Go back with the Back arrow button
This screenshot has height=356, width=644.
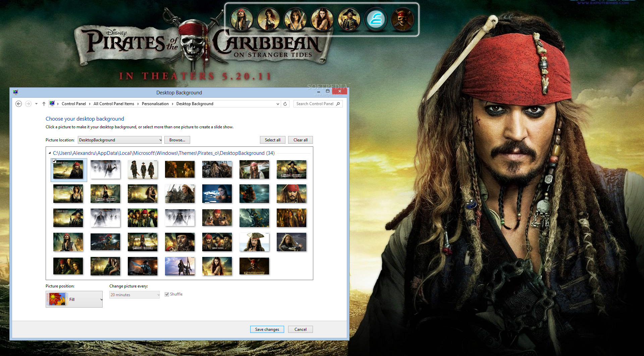point(19,104)
